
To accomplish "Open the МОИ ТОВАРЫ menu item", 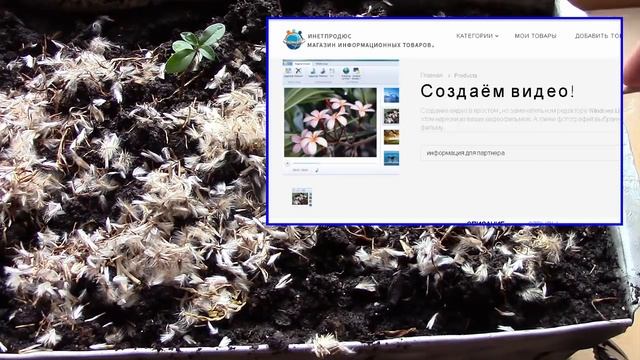I will [x=535, y=36].
